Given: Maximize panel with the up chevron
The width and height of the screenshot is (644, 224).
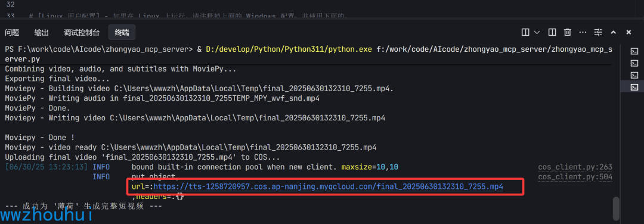Looking at the screenshot, I should [613, 32].
